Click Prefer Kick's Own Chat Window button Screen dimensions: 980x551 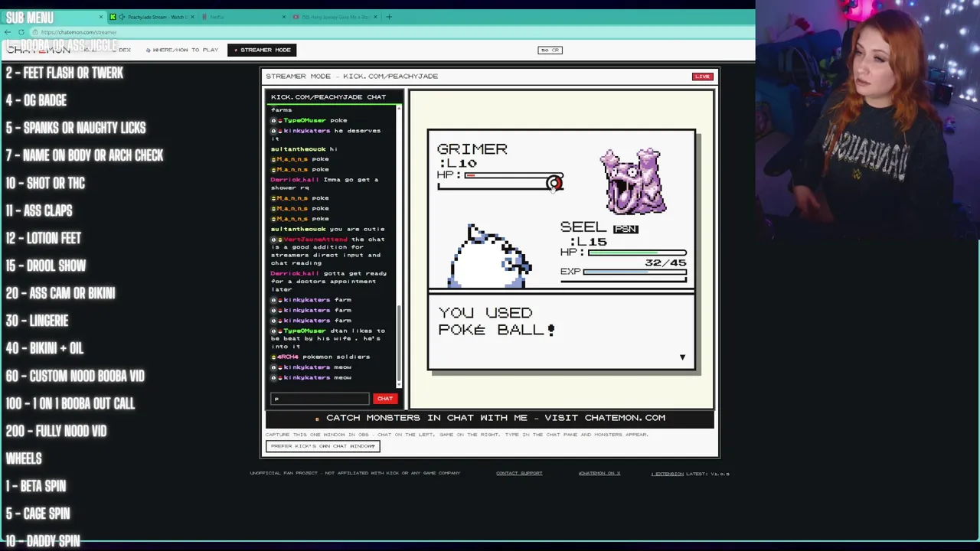click(323, 446)
